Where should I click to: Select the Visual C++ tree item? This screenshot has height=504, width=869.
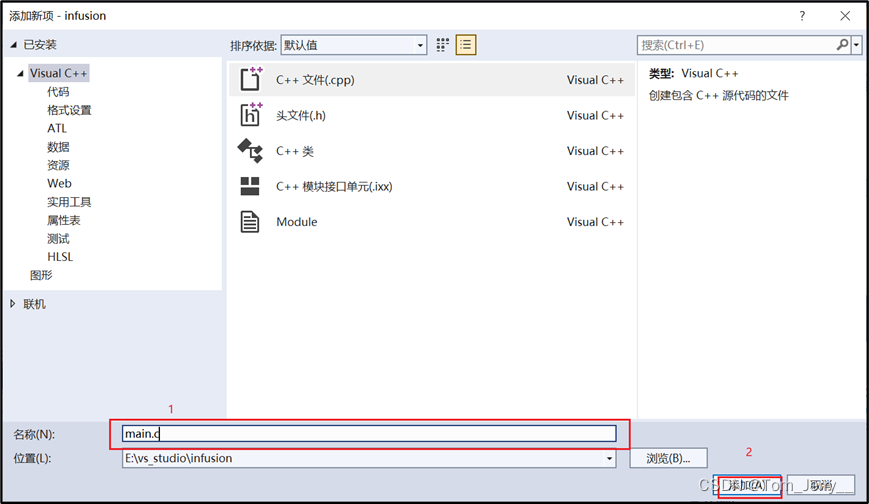pos(58,73)
